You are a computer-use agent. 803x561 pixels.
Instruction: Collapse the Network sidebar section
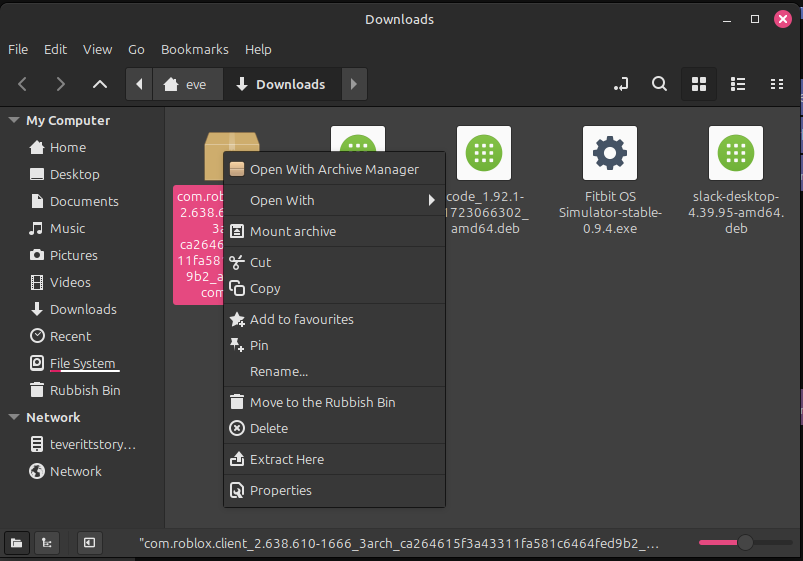pos(14,418)
